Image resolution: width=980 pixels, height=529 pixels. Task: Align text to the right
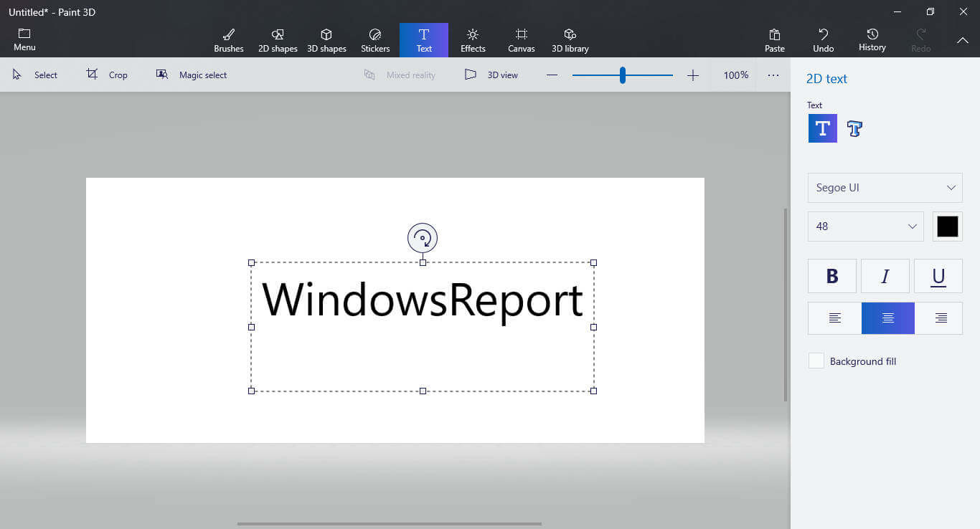click(x=941, y=318)
